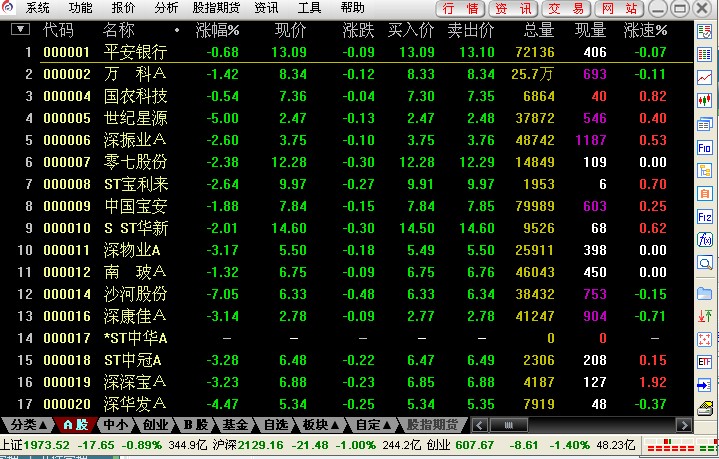
Task: Click the horizontal scrollbar left arrow
Action: pos(480,425)
